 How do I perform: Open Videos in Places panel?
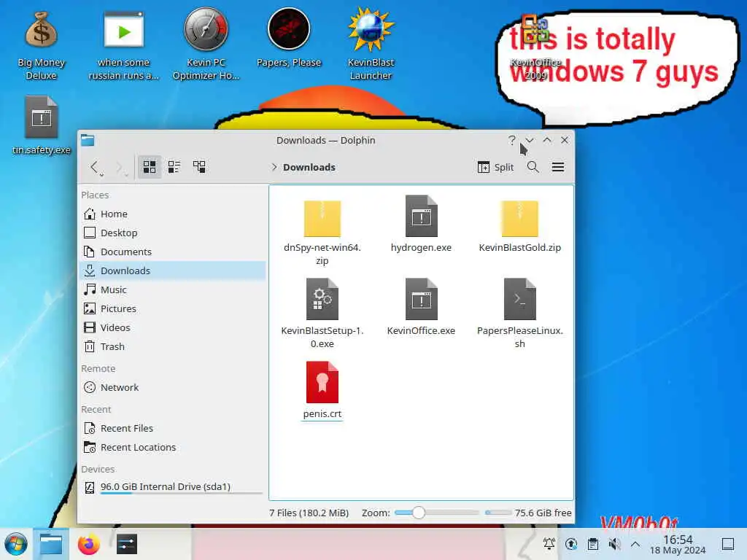pyautogui.click(x=173, y=327)
